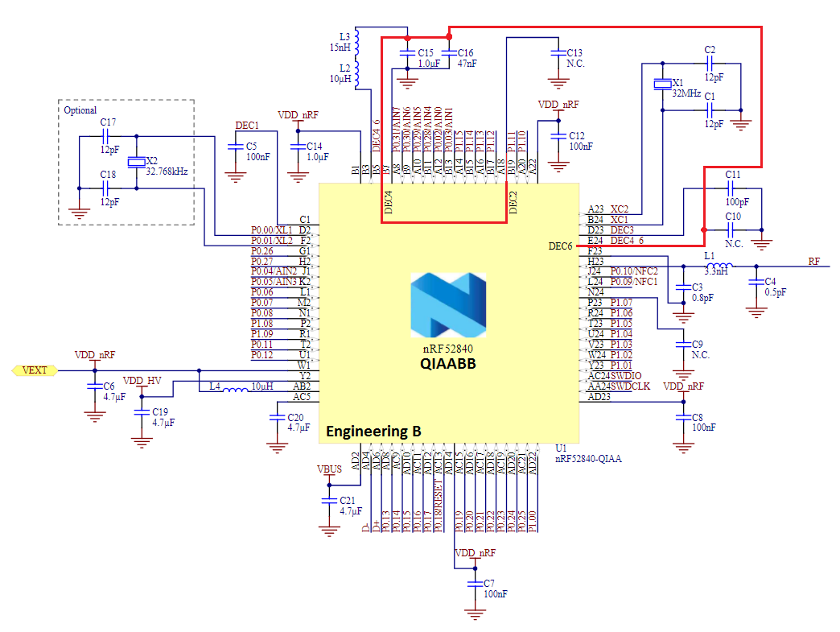The width and height of the screenshot is (840, 632).
Task: Click the "VDD_HV" power label
Action: 142,381
